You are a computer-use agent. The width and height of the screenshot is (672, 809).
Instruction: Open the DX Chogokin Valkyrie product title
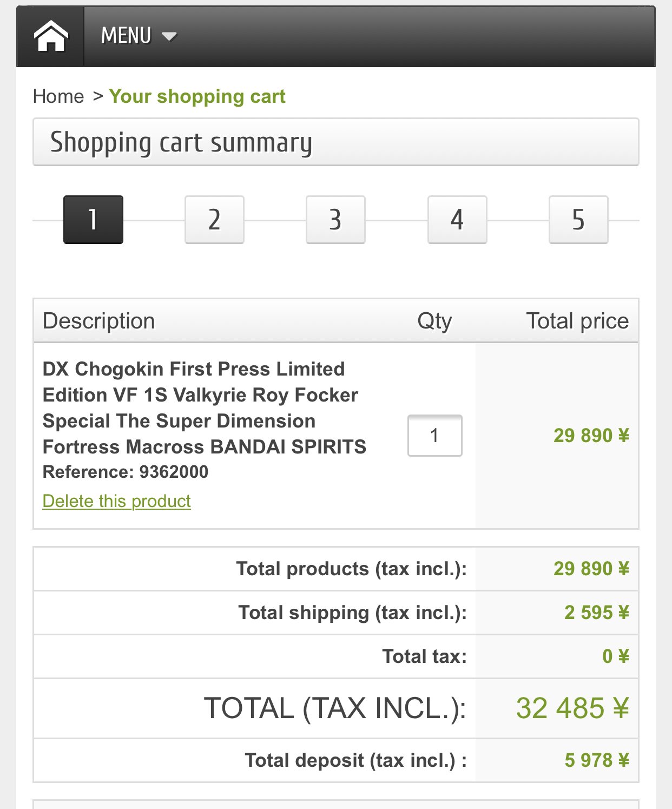click(x=205, y=408)
